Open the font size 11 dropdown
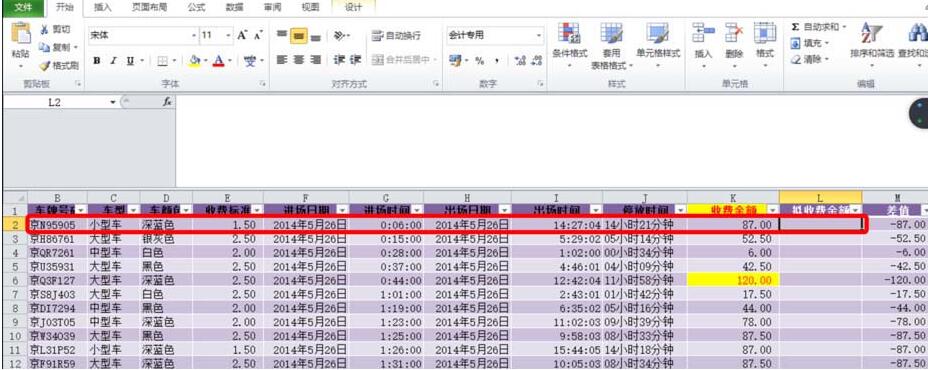This screenshot has width=928, height=370. point(229,36)
